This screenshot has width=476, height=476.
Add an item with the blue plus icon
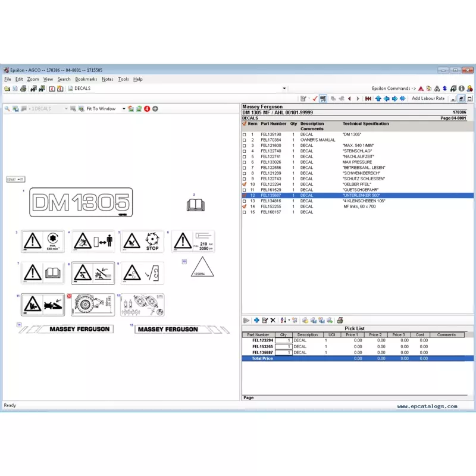256,320
